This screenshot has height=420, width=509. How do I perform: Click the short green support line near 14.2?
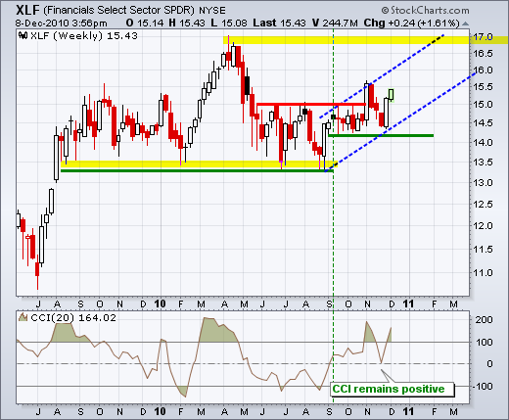(381, 135)
